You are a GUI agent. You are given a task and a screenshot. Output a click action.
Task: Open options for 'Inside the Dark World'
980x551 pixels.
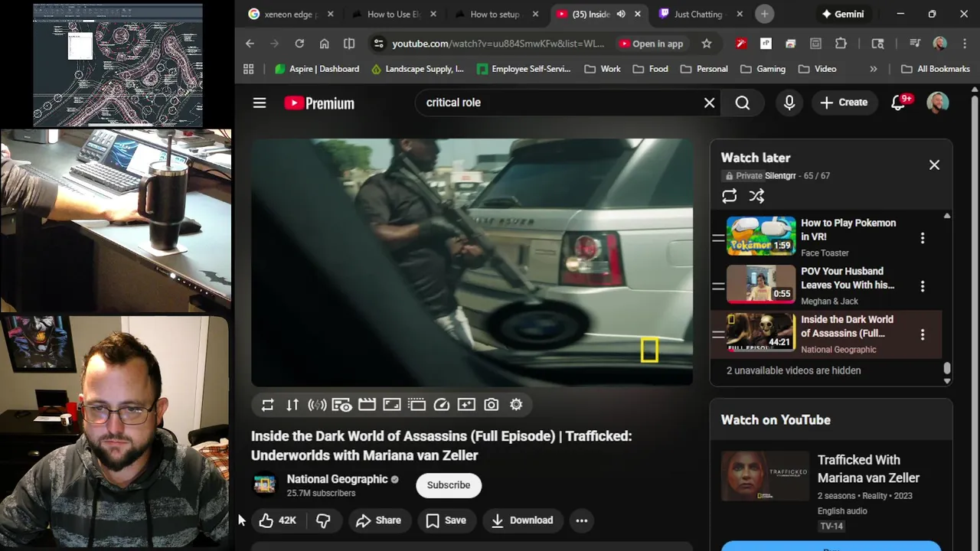[923, 334]
